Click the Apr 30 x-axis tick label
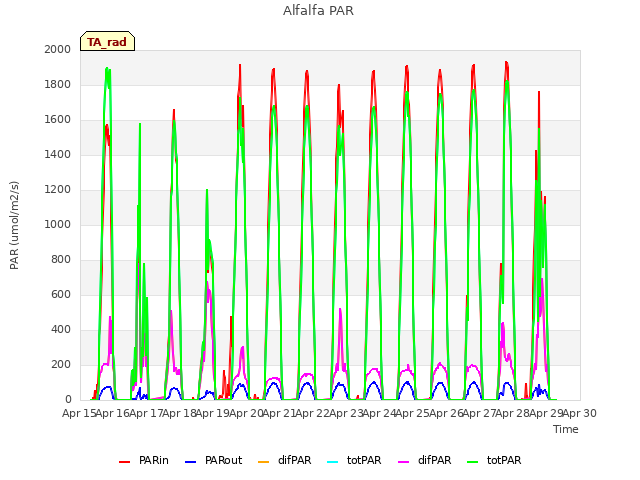640x480 pixels. click(580, 413)
